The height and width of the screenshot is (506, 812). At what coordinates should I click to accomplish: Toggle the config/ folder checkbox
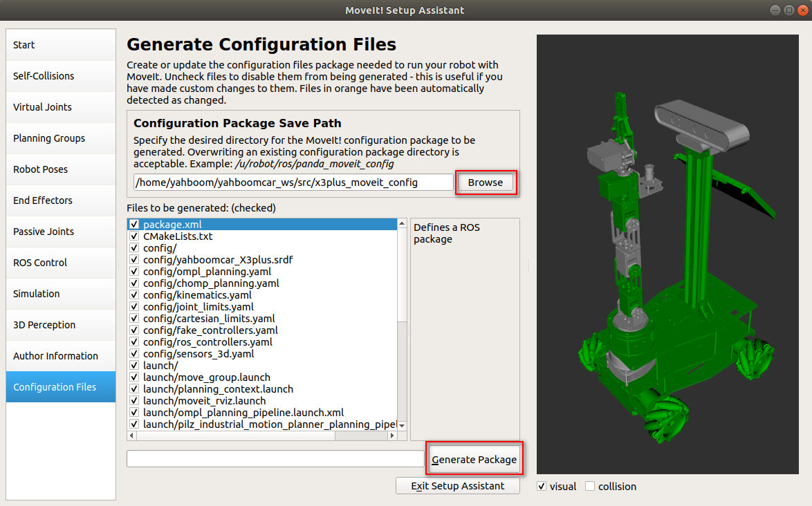(134, 248)
